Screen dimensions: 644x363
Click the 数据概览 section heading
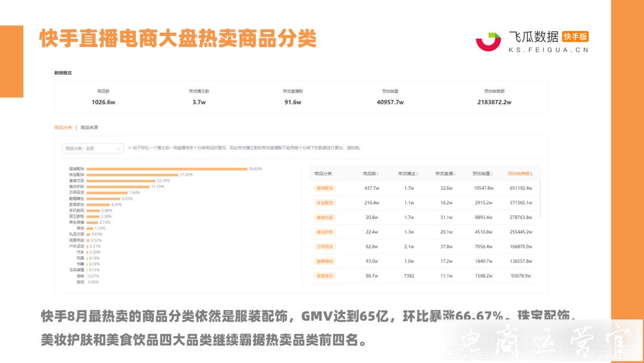pyautogui.click(x=63, y=73)
